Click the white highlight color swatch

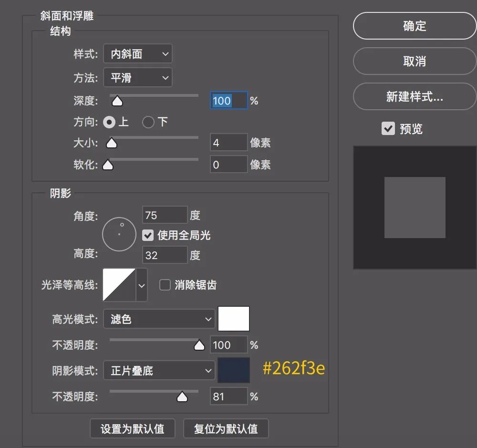click(x=234, y=319)
